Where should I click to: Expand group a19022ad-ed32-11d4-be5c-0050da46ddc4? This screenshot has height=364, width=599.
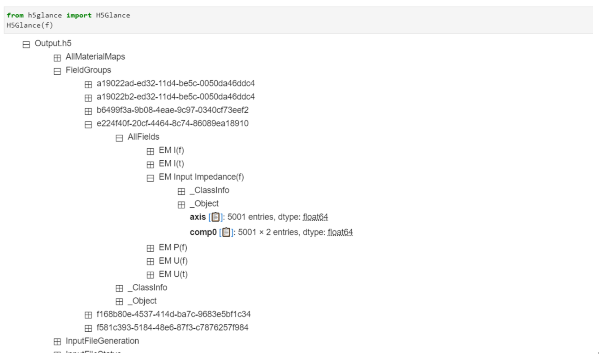[88, 85]
